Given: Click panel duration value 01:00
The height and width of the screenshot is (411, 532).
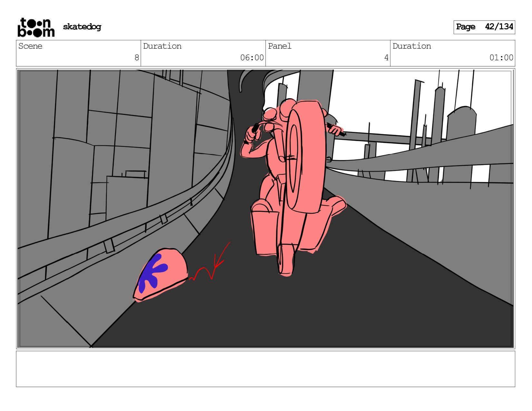Looking at the screenshot, I should [501, 58].
